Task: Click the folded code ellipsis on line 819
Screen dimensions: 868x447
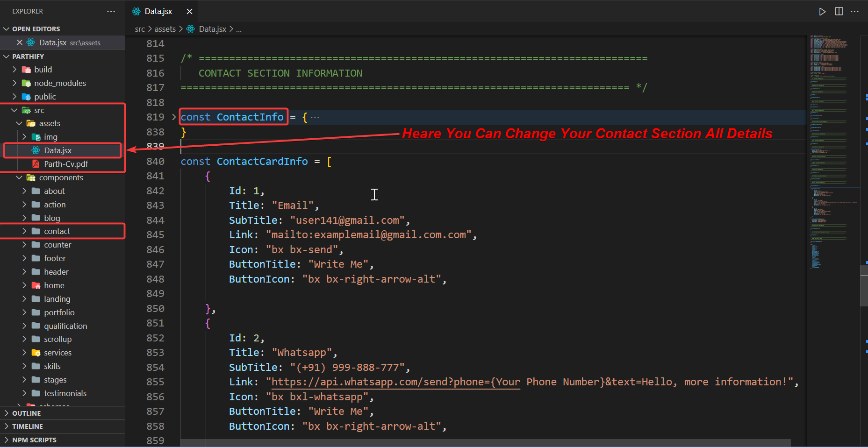Action: (315, 117)
